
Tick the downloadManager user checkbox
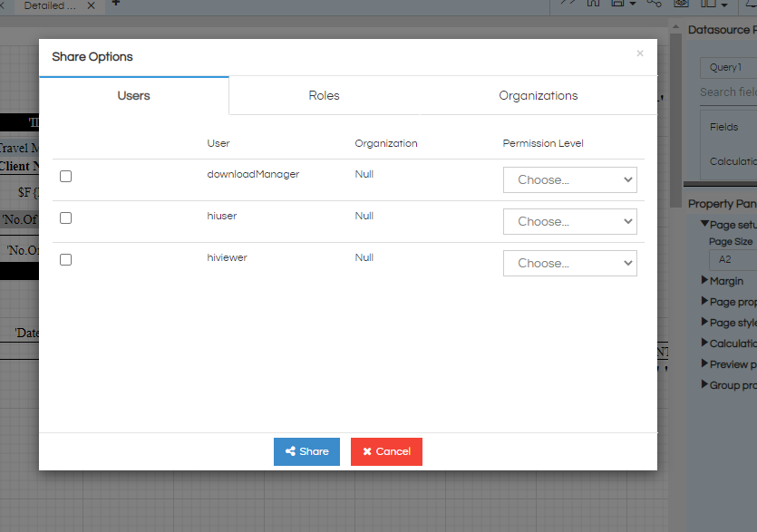(x=65, y=176)
